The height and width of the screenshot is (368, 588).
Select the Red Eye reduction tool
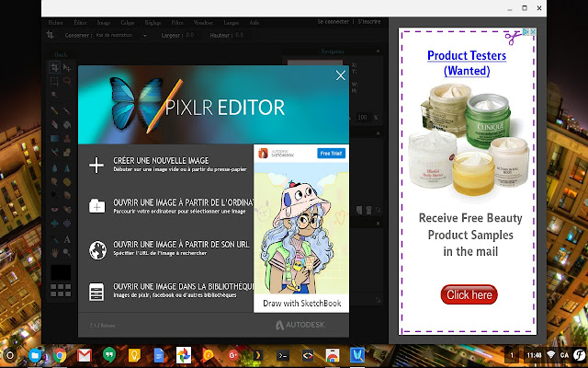point(55,210)
